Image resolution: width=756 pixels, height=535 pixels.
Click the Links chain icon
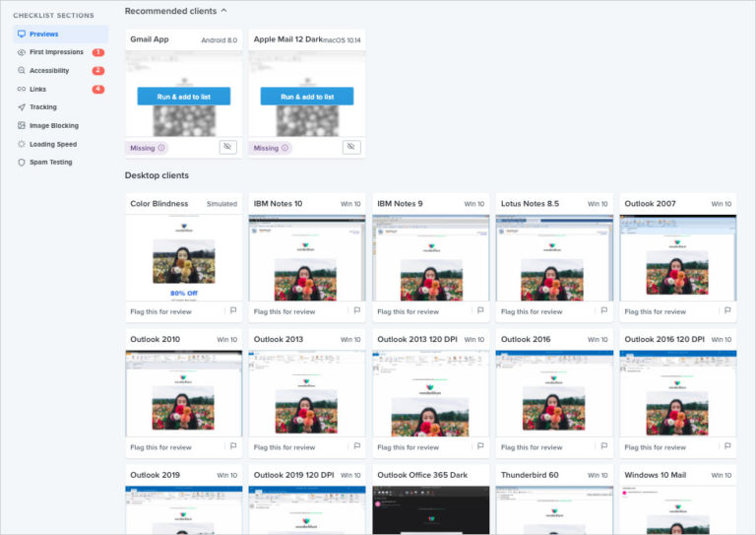click(x=22, y=90)
